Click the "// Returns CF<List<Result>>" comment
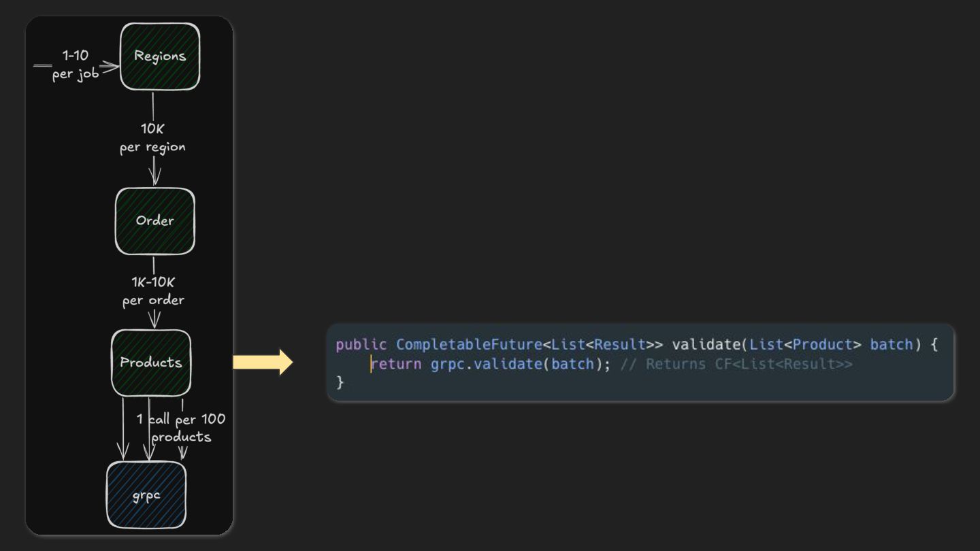 pyautogui.click(x=736, y=364)
